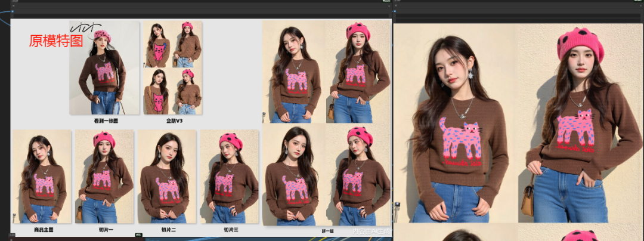644x241 pixels.
Task: Click the large collage above the 拼一起 label
Action: click(x=327, y=123)
